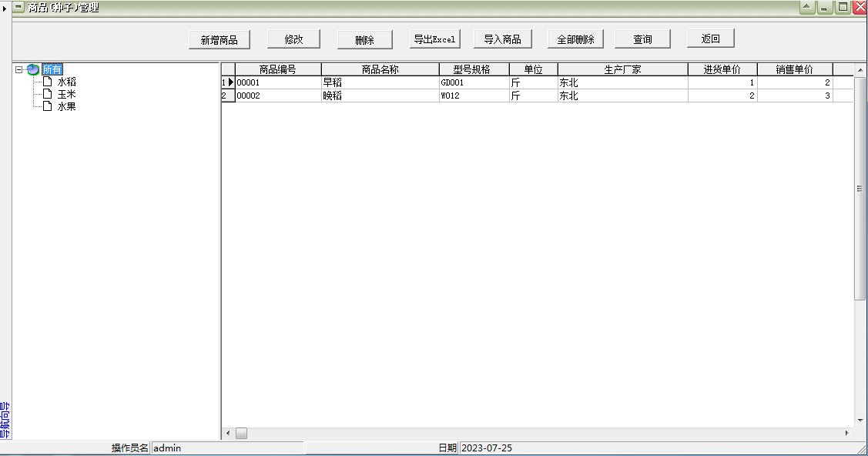Screen dimensions: 868x456
Task: Select the 水果 category
Action: [x=66, y=106]
